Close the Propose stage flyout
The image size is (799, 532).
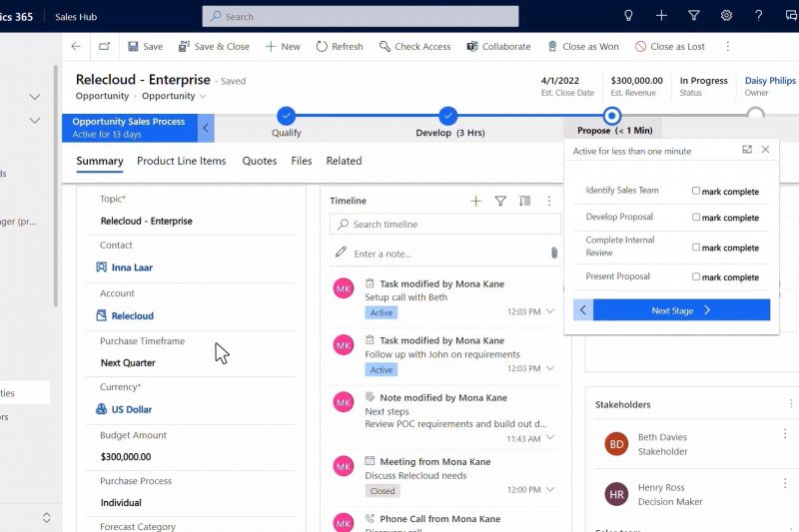(765, 150)
